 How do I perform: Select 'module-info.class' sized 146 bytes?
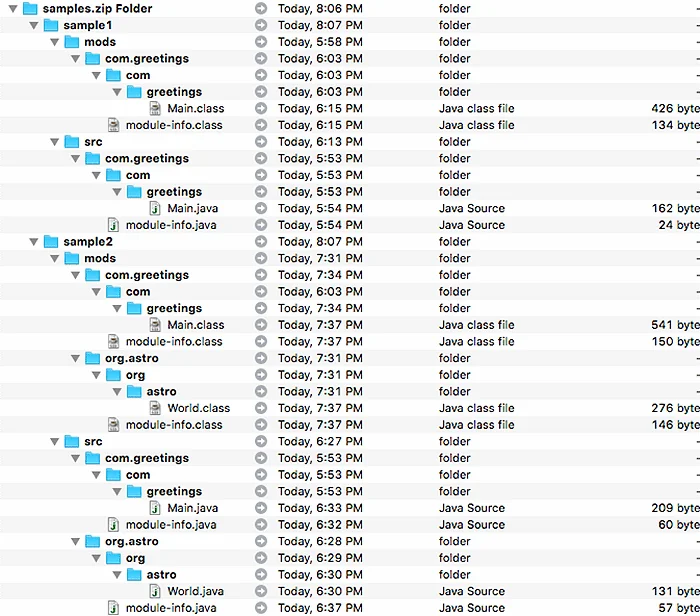(174, 425)
